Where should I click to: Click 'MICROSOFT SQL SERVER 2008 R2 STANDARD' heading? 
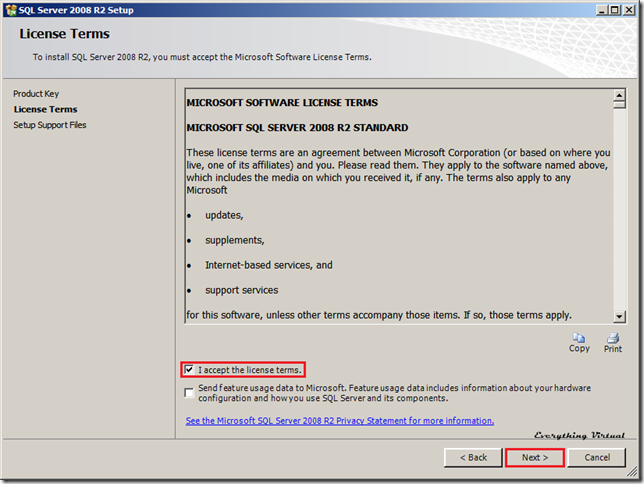(297, 128)
